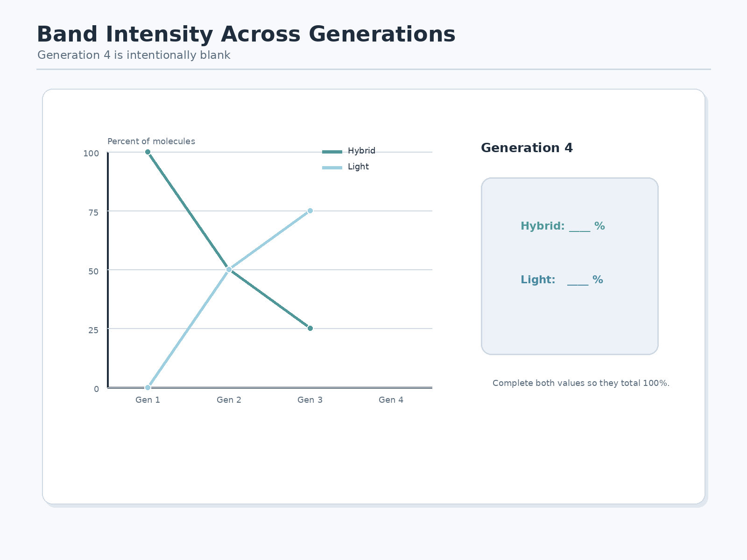This screenshot has height=560, width=747.
Task: Click the 'Complete both values' hint text
Action: 581,383
